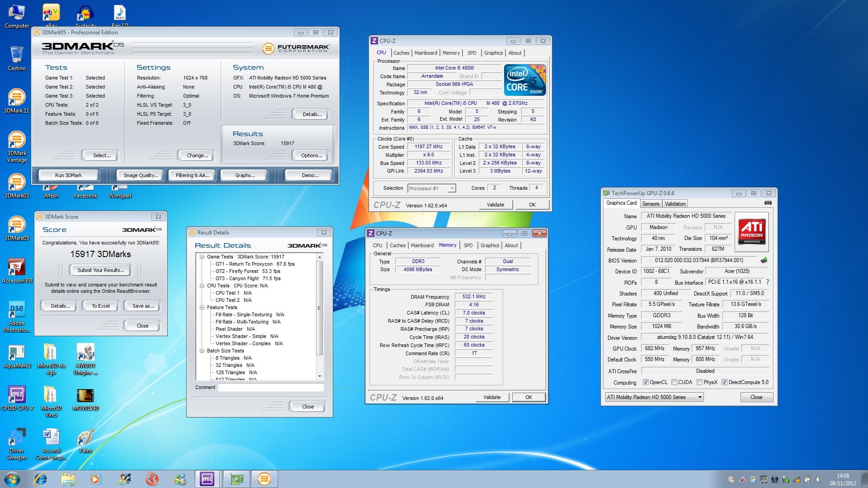Launch CPUID CPU-Z desktop shortcut
This screenshot has height=488, width=868.
point(17,398)
